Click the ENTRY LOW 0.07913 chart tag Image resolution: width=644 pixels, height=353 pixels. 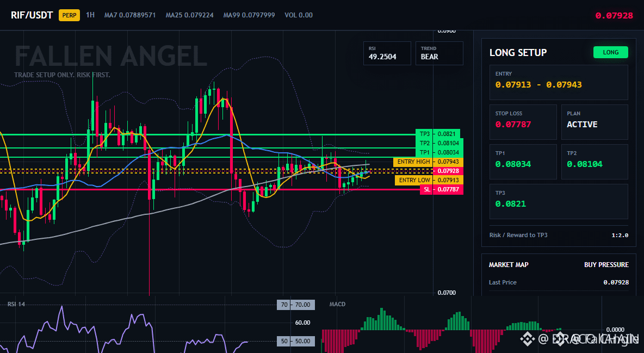pos(429,180)
